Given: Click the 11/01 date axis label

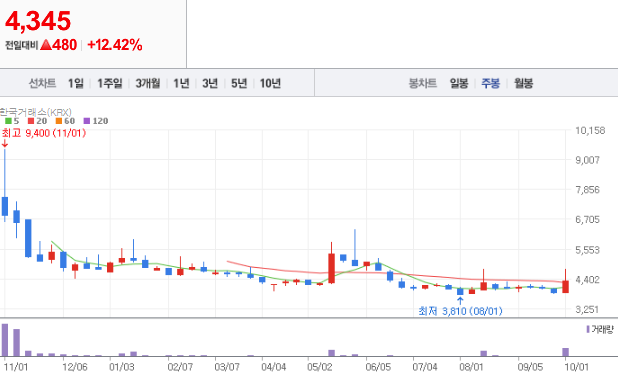Looking at the screenshot, I should point(16,367).
